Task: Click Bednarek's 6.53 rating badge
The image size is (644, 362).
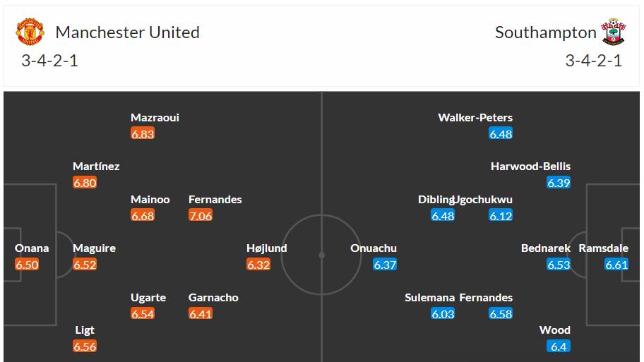Action: click(x=559, y=265)
